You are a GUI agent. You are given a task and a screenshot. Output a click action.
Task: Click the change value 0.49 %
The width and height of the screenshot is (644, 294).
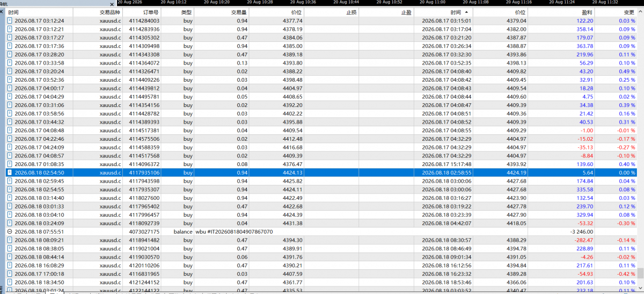pyautogui.click(x=627, y=71)
